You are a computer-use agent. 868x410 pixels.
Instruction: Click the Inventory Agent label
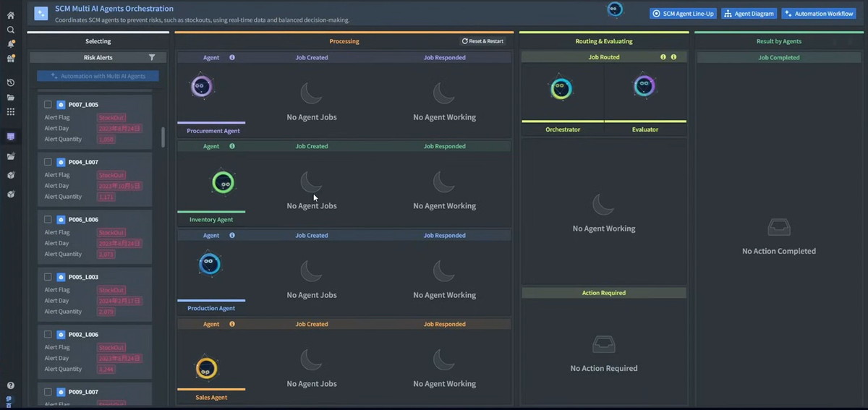[x=211, y=220]
